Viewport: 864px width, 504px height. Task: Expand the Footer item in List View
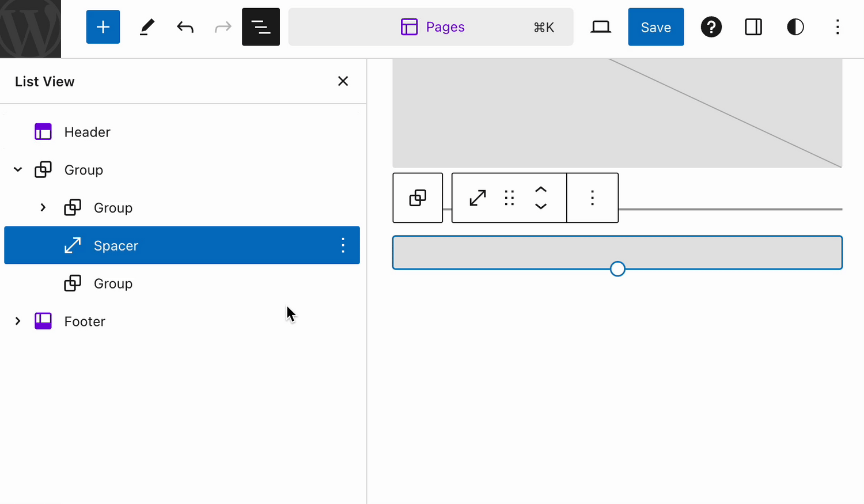tap(18, 321)
